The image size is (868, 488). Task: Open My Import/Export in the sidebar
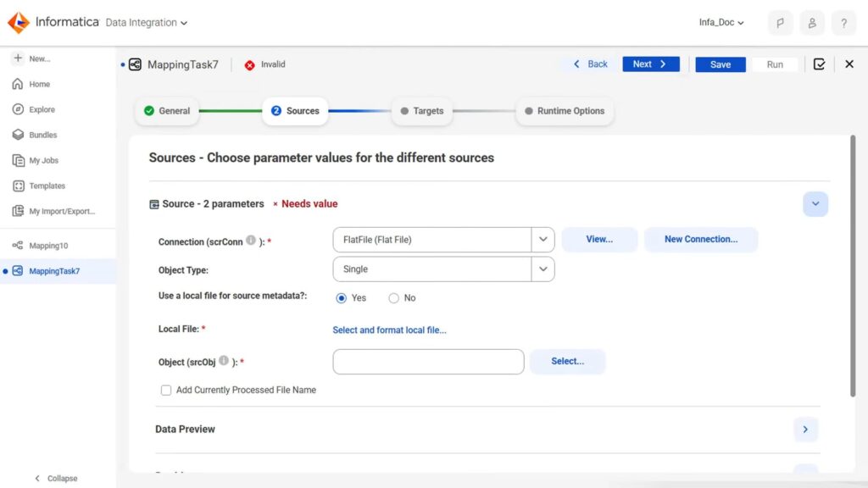point(53,211)
